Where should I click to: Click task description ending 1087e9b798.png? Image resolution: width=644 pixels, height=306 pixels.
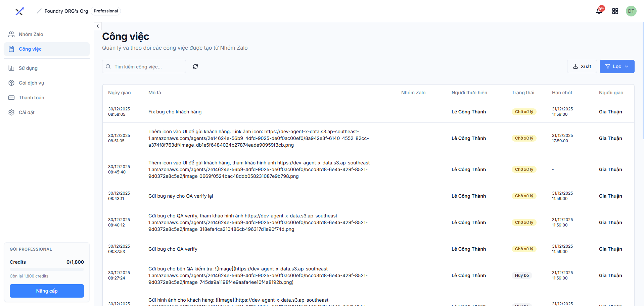pos(260,169)
